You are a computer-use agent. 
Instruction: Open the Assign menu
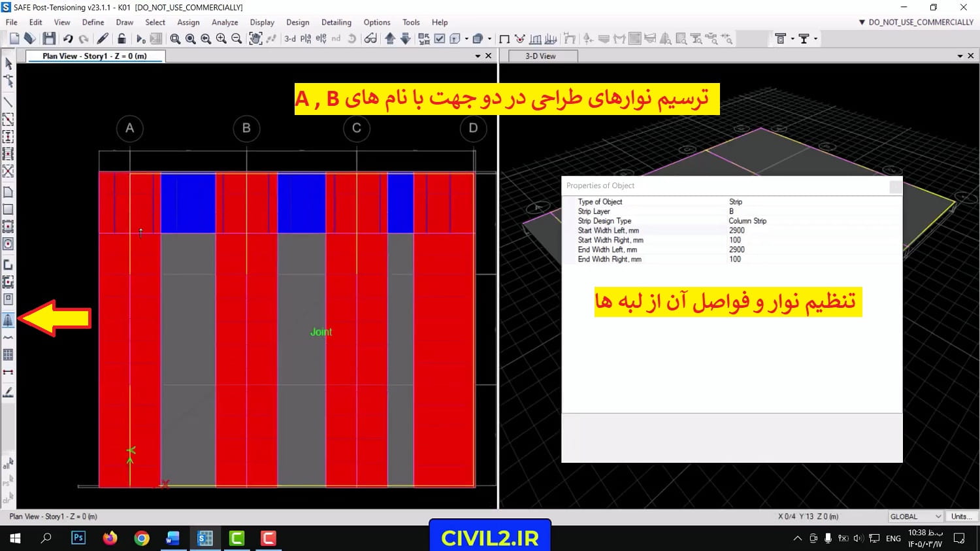188,22
